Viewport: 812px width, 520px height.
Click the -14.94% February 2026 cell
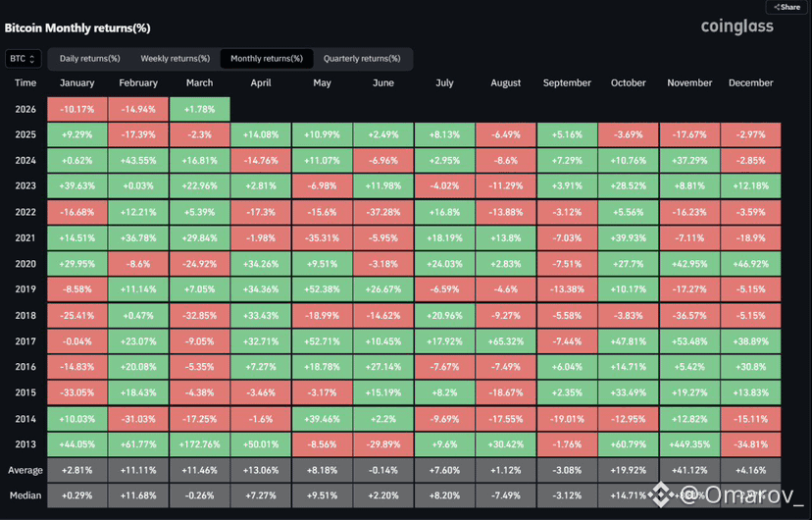[x=138, y=109]
